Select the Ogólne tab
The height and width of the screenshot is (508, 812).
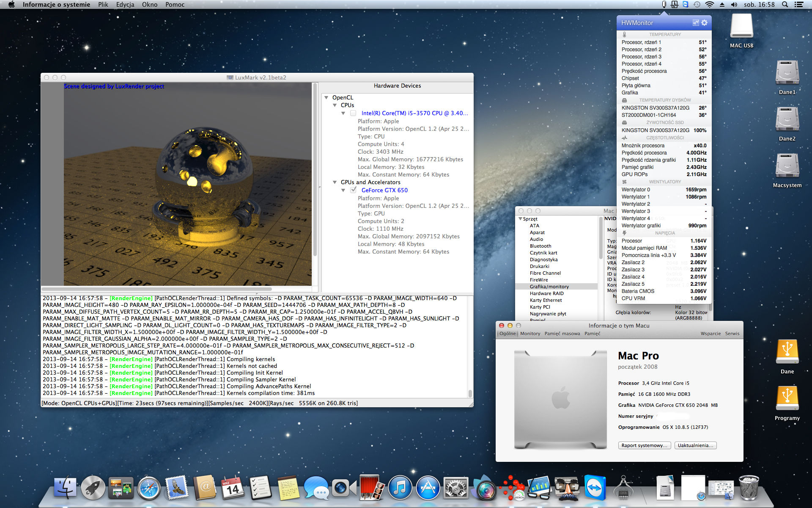point(507,334)
